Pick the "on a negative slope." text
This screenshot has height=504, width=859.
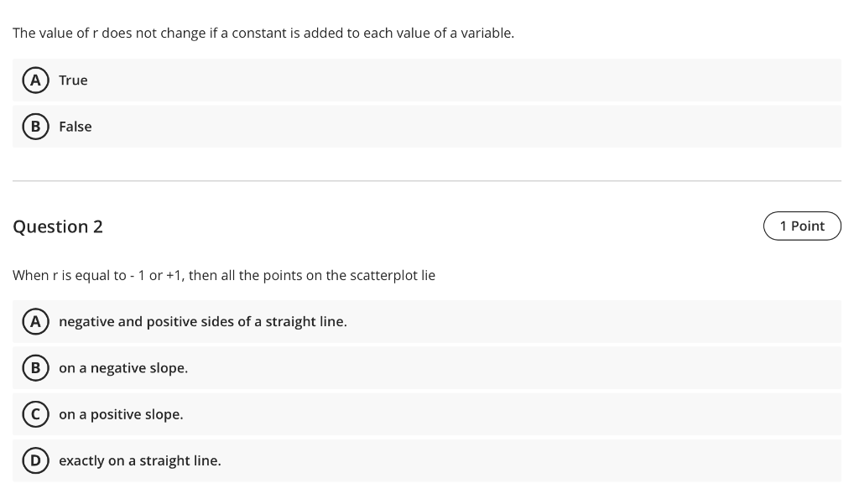pyautogui.click(x=123, y=368)
